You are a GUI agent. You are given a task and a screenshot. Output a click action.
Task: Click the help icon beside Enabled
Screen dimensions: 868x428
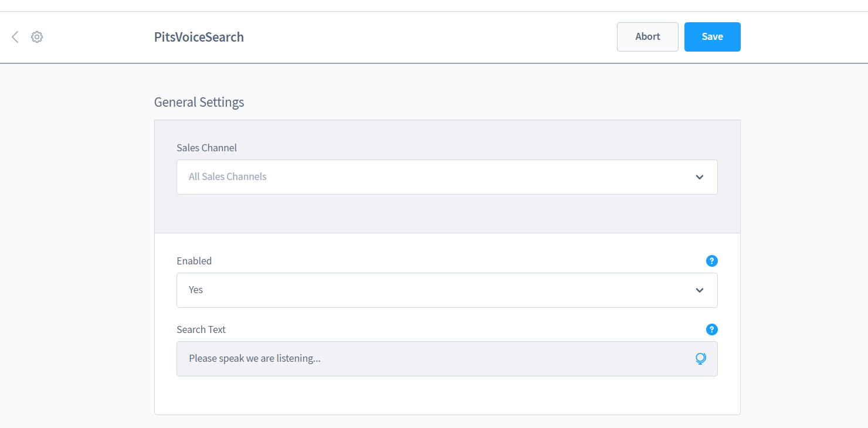711,261
